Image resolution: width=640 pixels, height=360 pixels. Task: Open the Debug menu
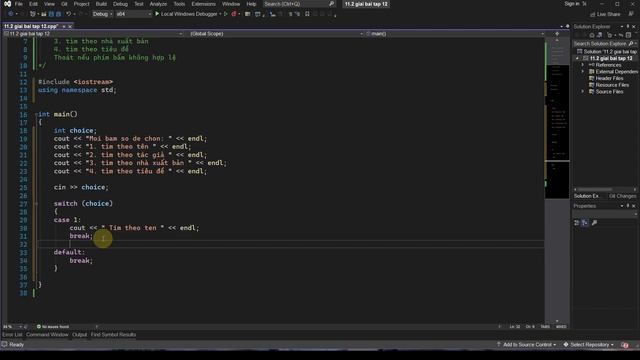click(x=120, y=4)
